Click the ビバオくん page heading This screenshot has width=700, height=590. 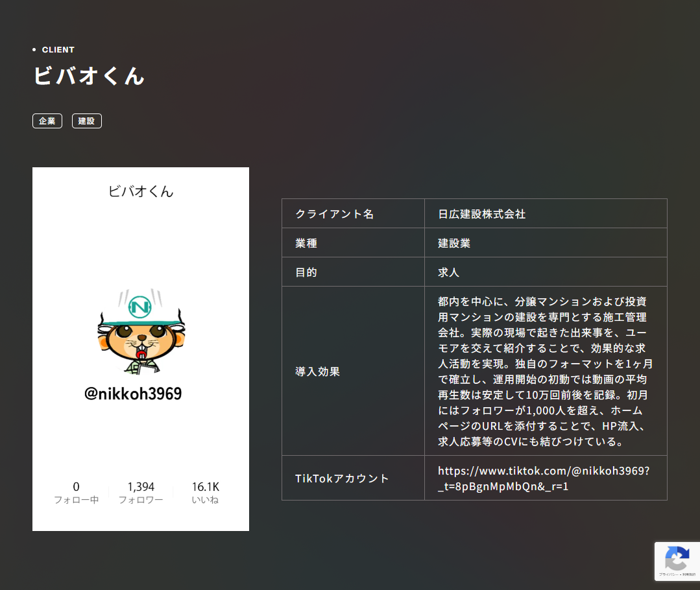[88, 77]
